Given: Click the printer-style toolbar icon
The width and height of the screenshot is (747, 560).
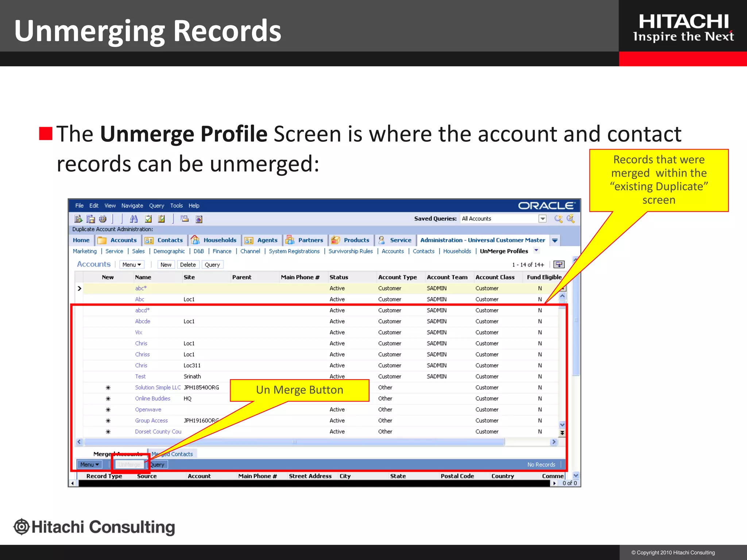Looking at the screenshot, I should (185, 219).
